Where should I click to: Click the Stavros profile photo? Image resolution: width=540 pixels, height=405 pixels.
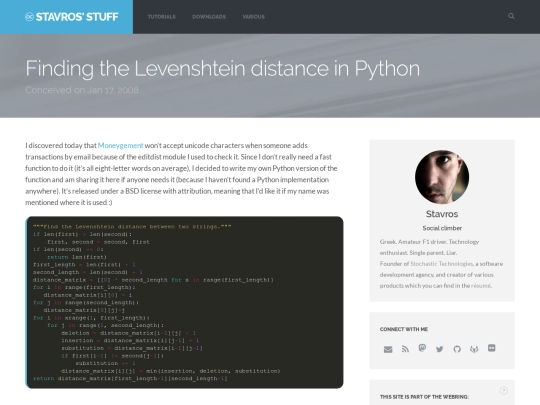click(x=442, y=177)
